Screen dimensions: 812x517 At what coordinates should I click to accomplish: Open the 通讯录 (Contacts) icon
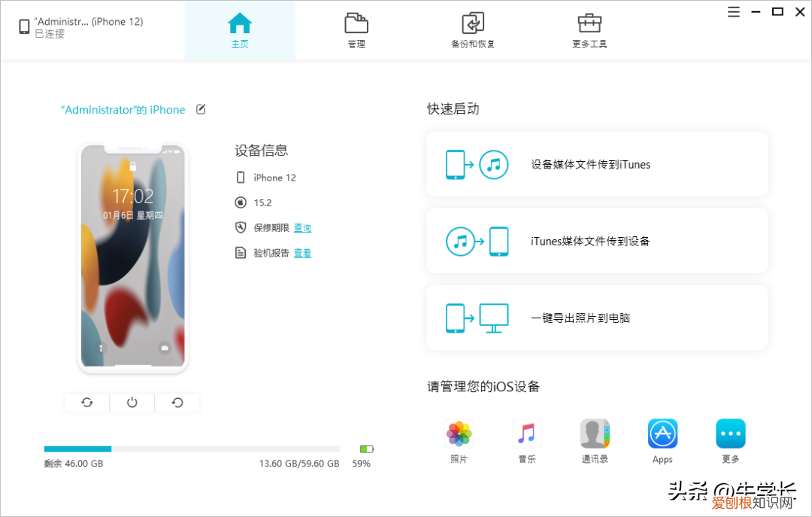click(x=594, y=433)
